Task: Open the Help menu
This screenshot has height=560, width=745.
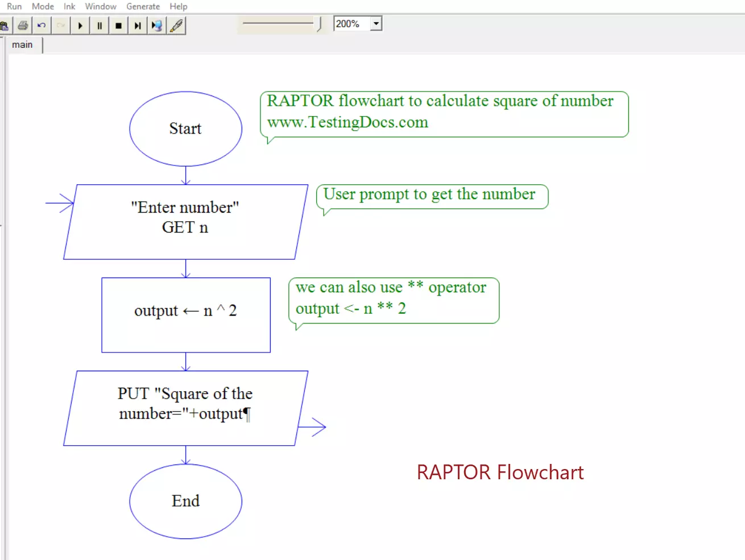Action: click(x=178, y=6)
